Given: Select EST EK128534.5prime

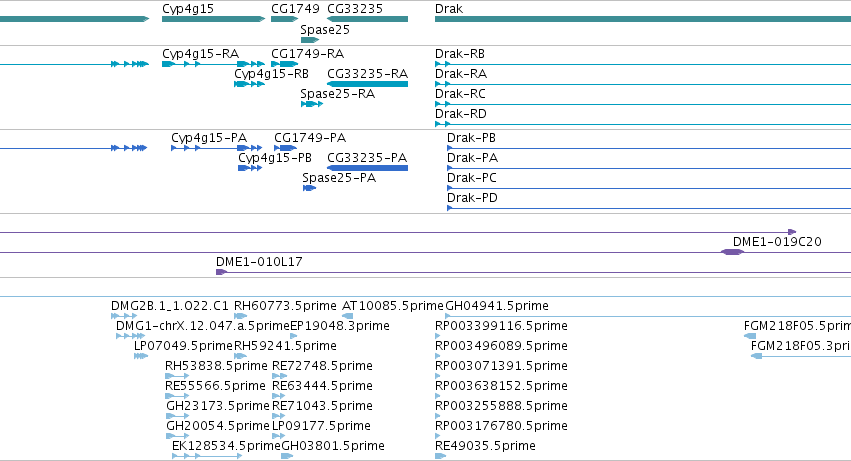Looking at the screenshot, I should 207,457.
